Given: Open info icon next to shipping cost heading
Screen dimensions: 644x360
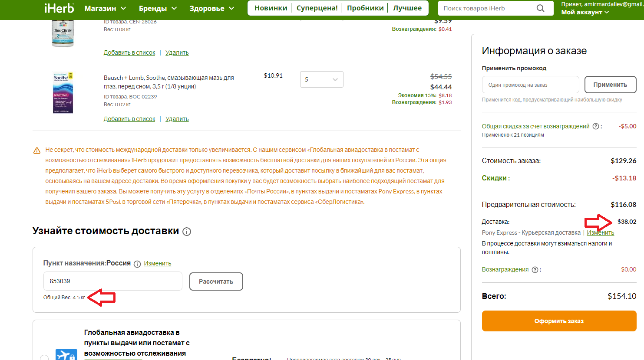Looking at the screenshot, I should [x=187, y=232].
